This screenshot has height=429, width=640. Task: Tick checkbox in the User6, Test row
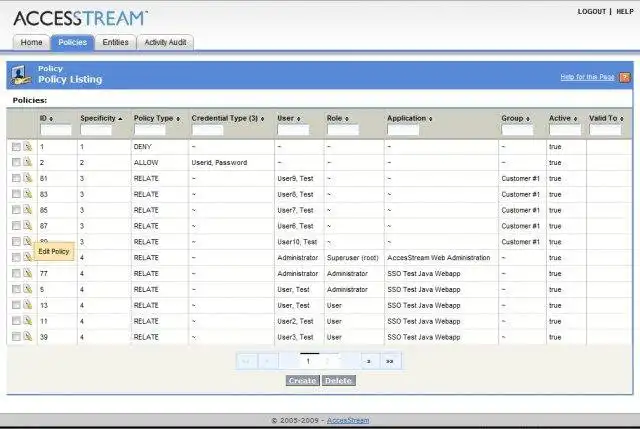click(16, 226)
